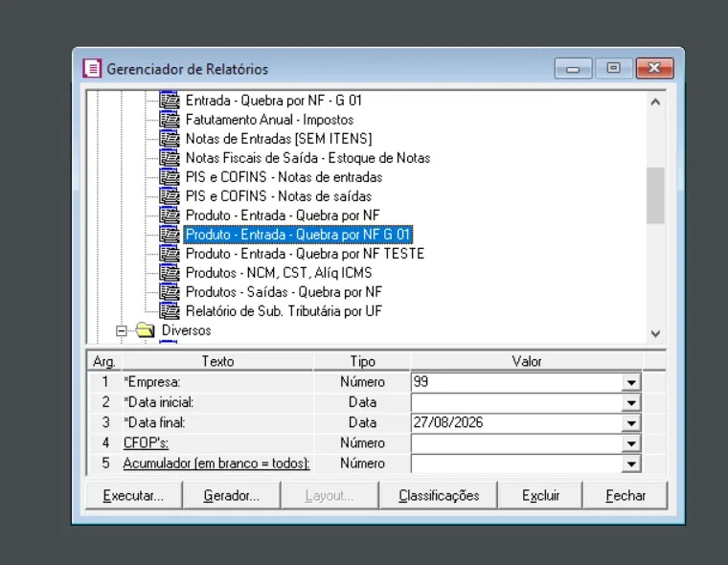Click report icon beside Notas de Entradas [SEM ITENS]
The height and width of the screenshot is (565, 728).
tap(170, 139)
